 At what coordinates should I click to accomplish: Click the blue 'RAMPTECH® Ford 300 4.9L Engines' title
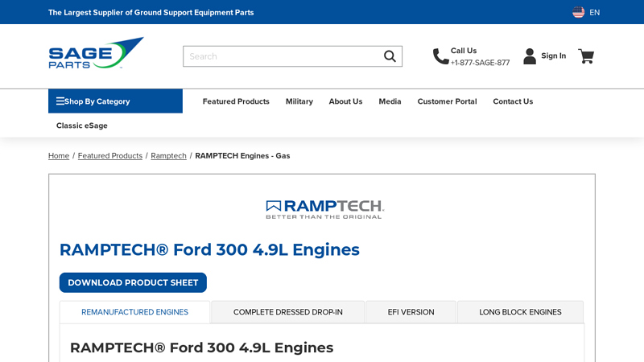209,249
